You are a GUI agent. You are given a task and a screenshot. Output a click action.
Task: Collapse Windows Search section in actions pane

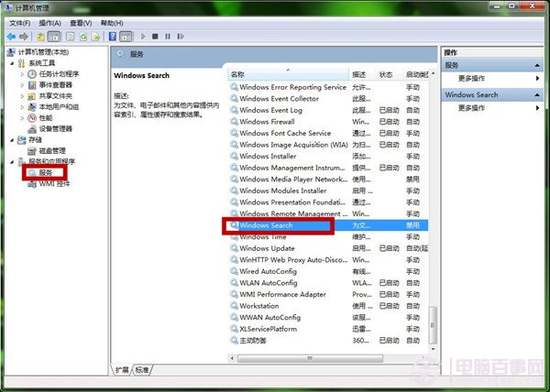pyautogui.click(x=537, y=95)
